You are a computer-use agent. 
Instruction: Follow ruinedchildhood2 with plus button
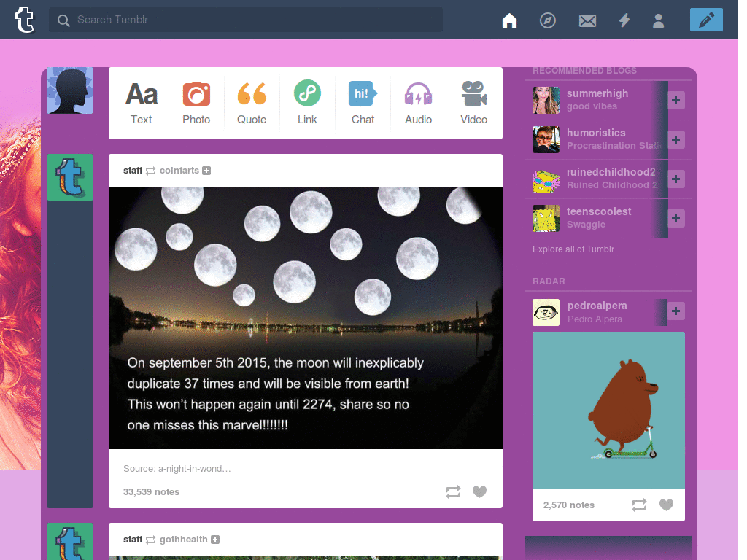pyautogui.click(x=676, y=179)
